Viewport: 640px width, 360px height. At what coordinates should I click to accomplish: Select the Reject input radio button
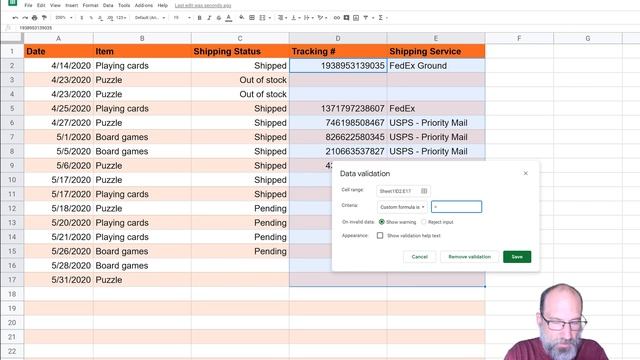pyautogui.click(x=424, y=222)
